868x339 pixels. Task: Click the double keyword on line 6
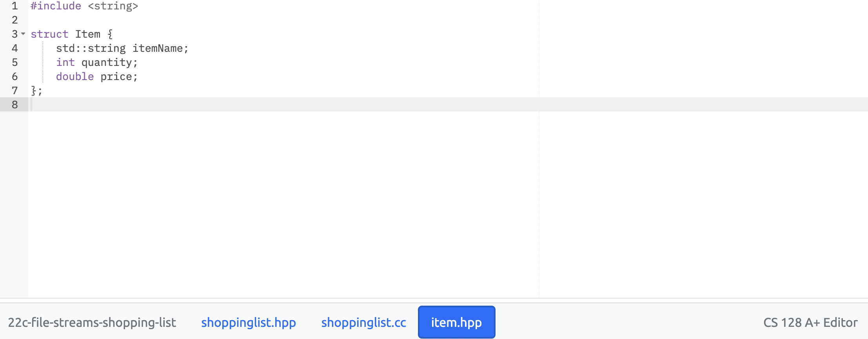74,77
